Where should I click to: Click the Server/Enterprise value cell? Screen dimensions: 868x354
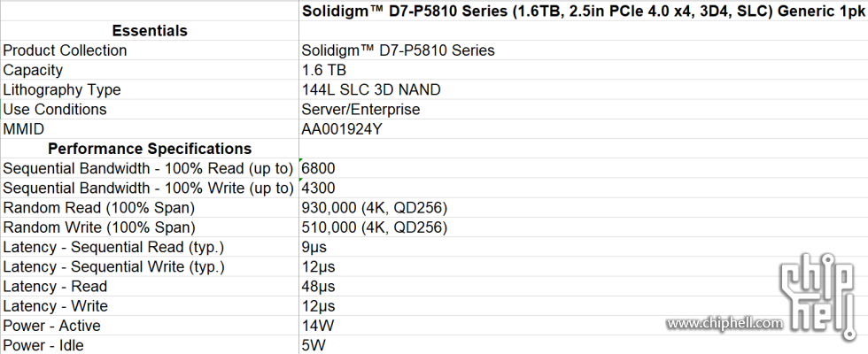(x=584, y=110)
